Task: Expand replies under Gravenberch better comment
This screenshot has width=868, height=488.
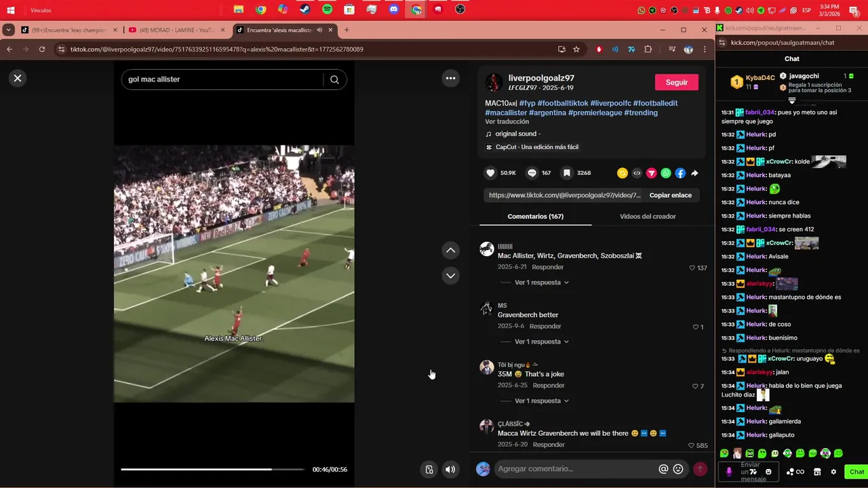Action: [x=541, y=342]
